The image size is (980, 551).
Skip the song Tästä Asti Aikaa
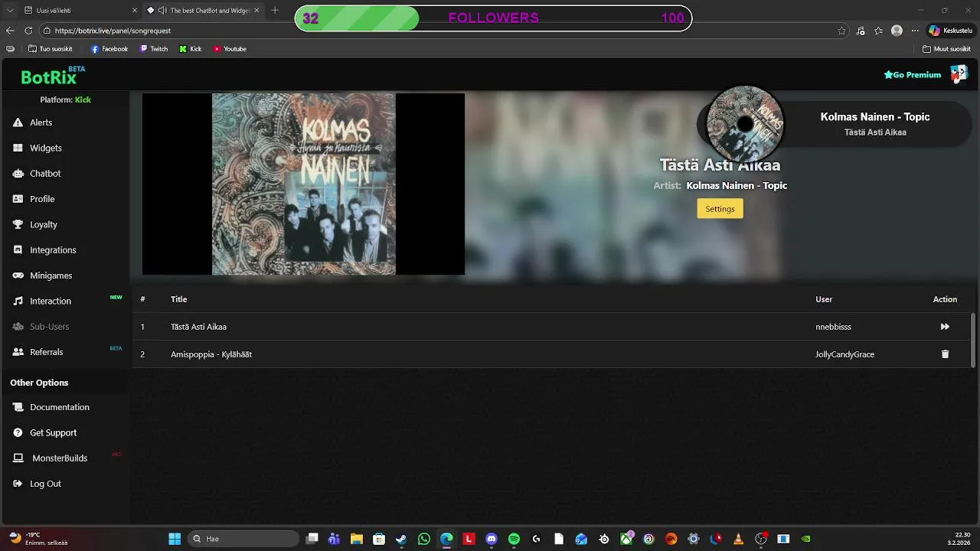coord(945,327)
